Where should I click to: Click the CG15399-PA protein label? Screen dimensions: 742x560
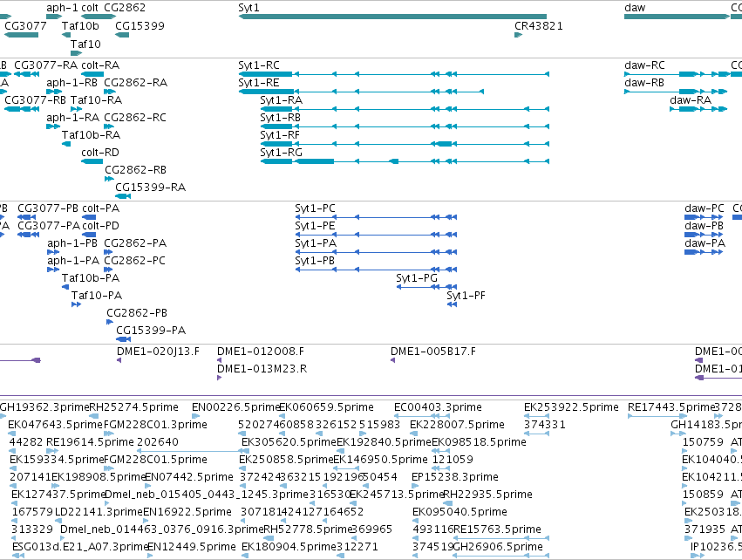[x=151, y=331]
